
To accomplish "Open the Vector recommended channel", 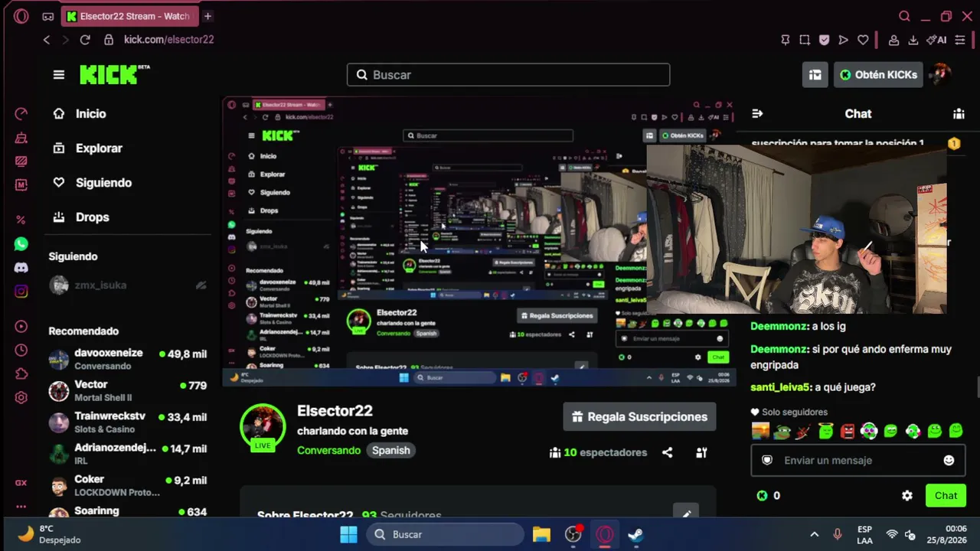I will click(x=128, y=390).
